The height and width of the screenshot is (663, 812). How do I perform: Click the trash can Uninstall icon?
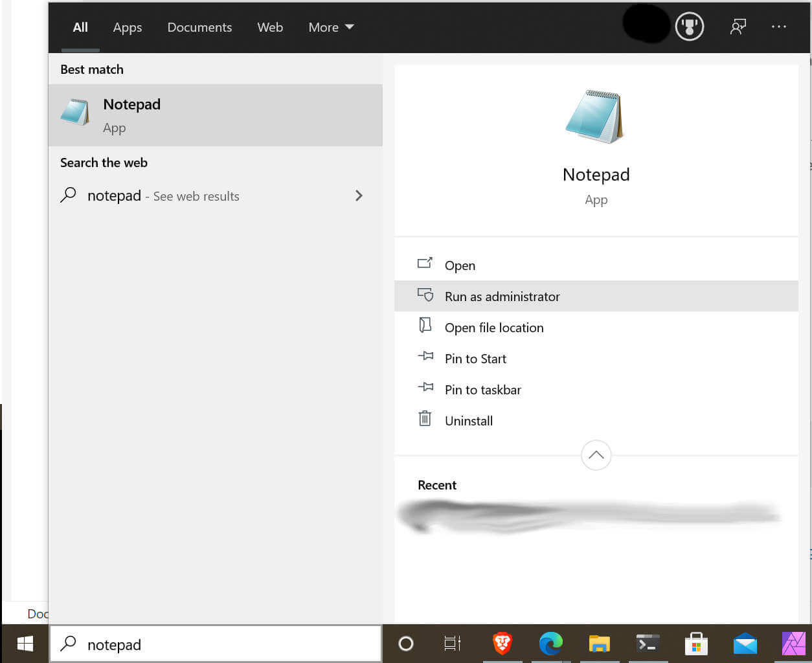(425, 418)
